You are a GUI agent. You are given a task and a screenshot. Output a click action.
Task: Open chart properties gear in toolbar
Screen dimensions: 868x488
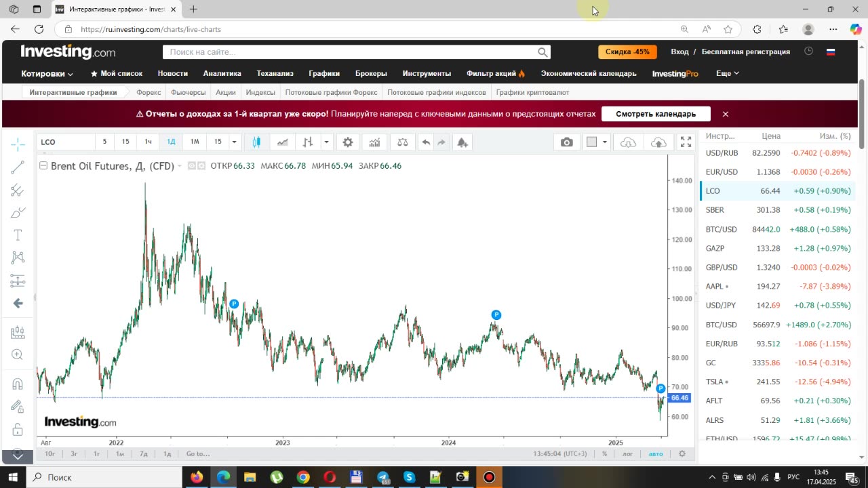(x=348, y=142)
